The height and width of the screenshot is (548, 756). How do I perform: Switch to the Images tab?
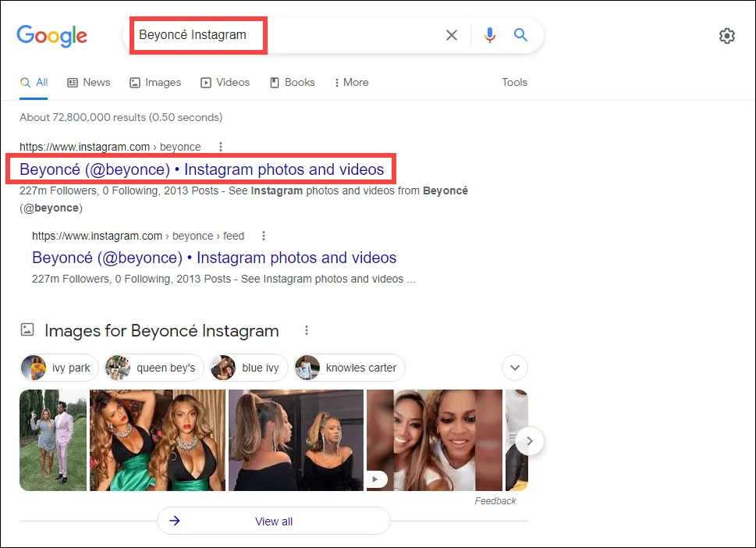pos(155,83)
